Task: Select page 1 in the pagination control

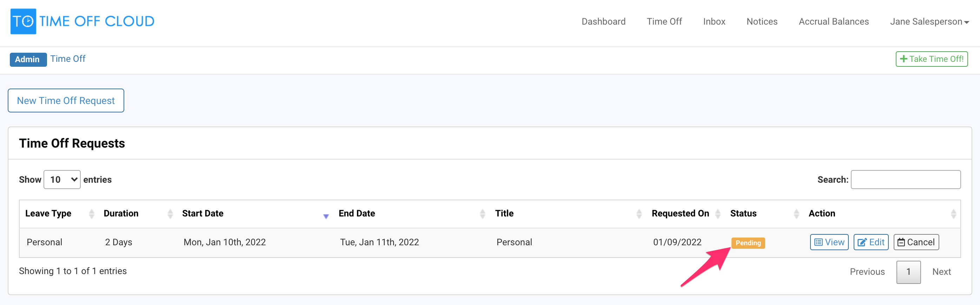Action: click(x=908, y=272)
